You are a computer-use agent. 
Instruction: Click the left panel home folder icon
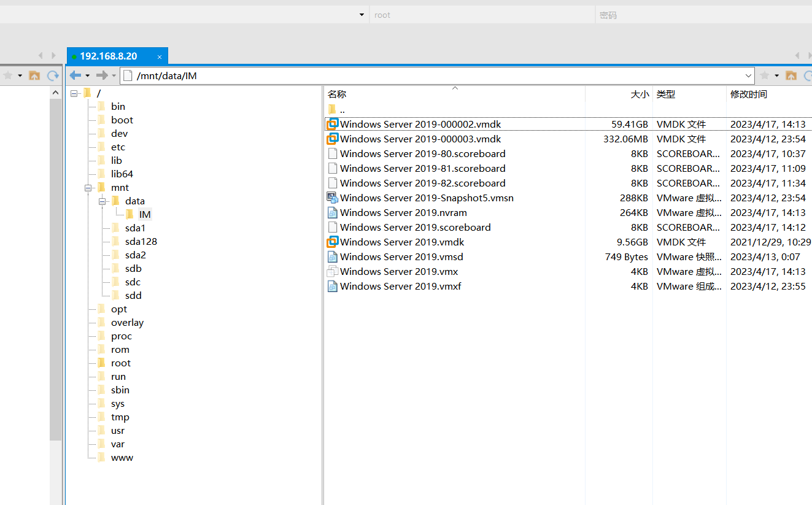click(34, 75)
